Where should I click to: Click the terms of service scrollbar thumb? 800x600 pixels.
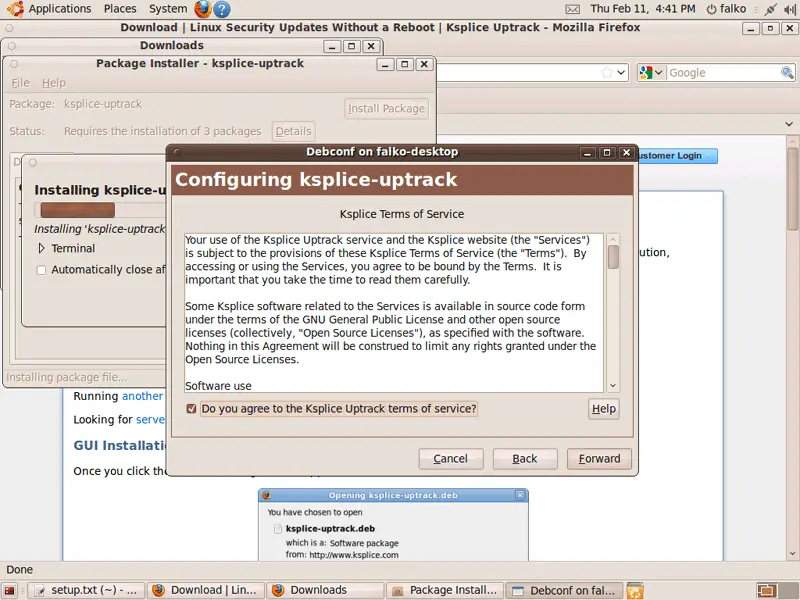click(613, 257)
